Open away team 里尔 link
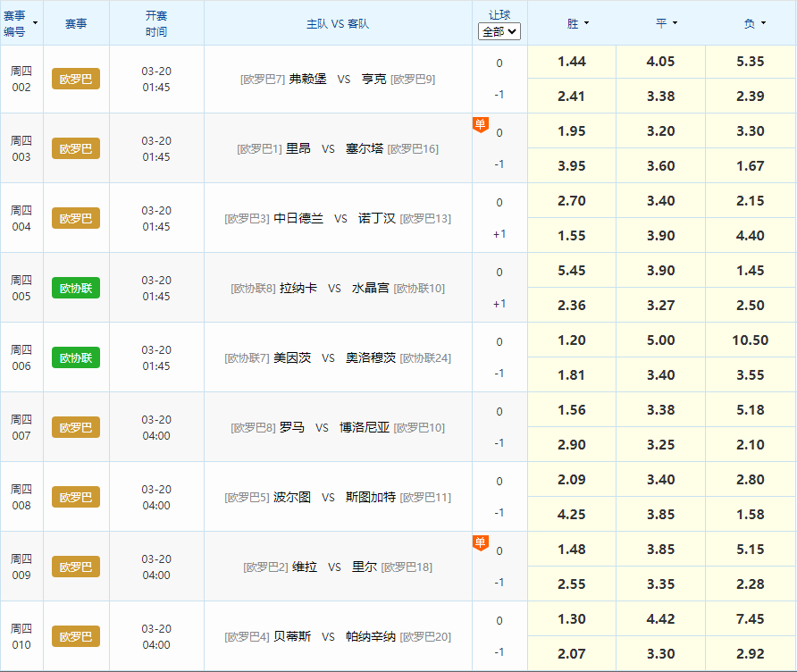The height and width of the screenshot is (672, 797). (365, 567)
